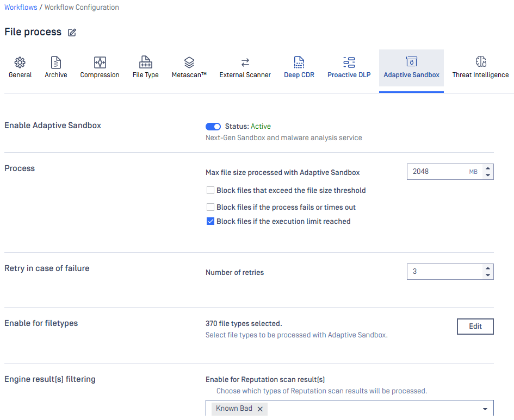The height and width of the screenshot is (420, 514).
Task: Go to Workflows breadcrumb link
Action: (21, 8)
